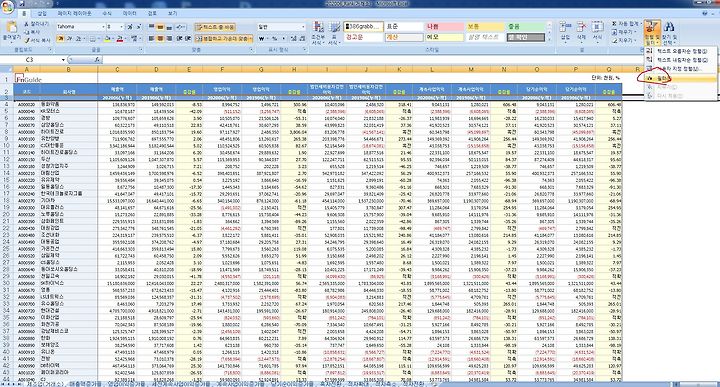Open the Clear eraser dropdown
The height and width of the screenshot is (387, 720).
pyautogui.click(x=624, y=40)
